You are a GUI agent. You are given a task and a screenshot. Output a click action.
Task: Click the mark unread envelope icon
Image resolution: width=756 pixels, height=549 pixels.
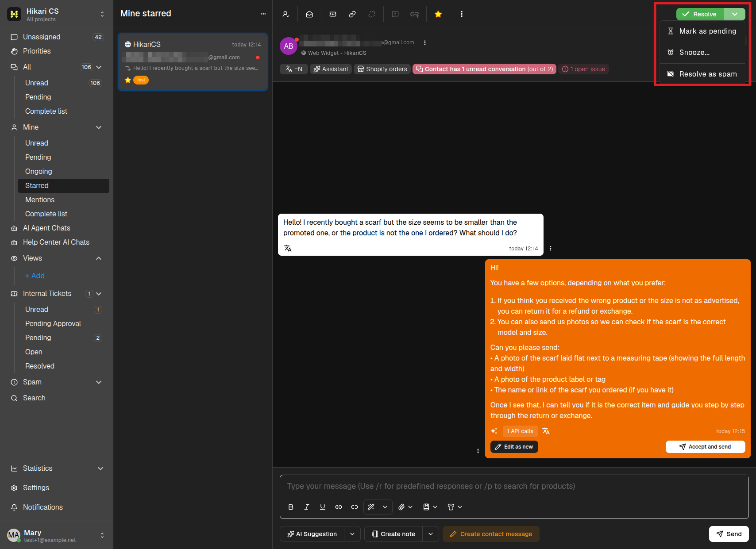[x=309, y=14]
